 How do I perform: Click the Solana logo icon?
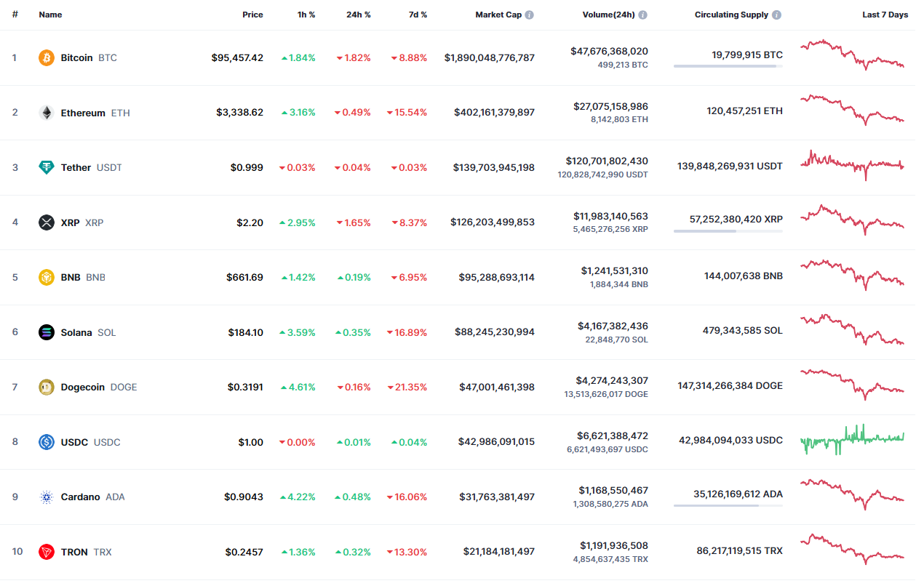[47, 332]
